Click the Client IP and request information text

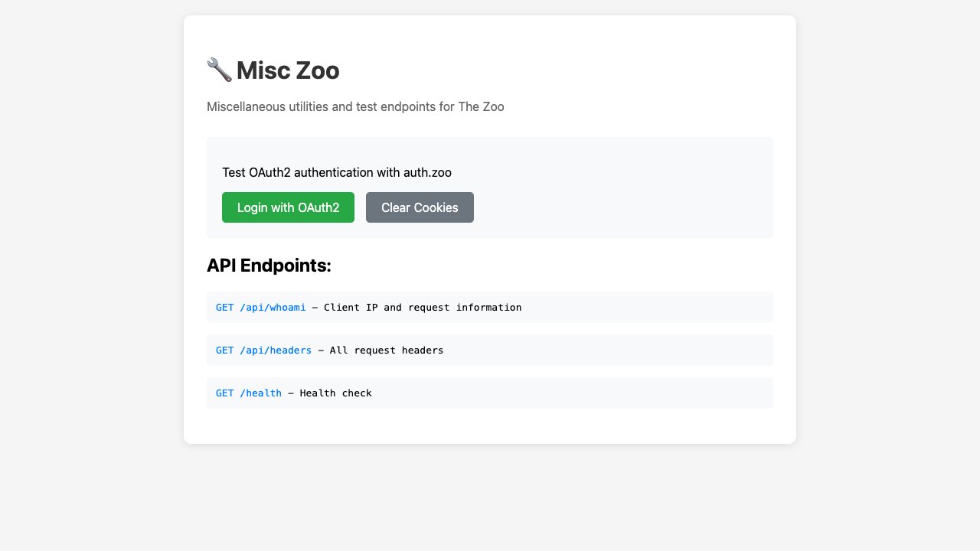click(423, 308)
